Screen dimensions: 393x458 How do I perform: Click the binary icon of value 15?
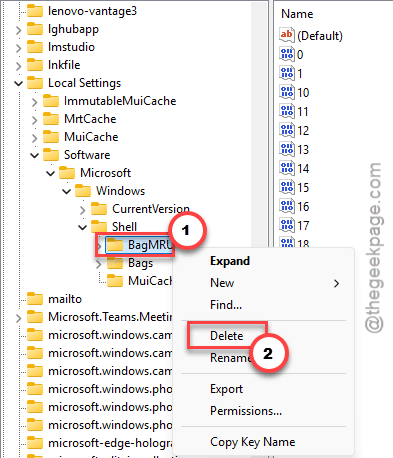pos(287,187)
